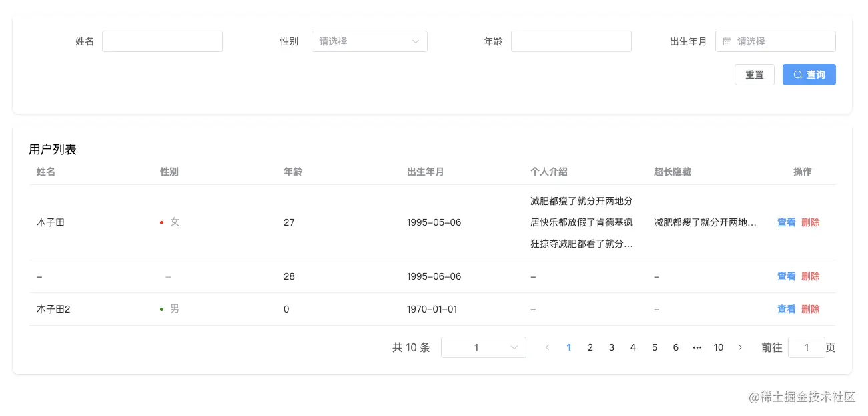Click the 重置 button
The height and width of the screenshot is (416, 868).
point(755,75)
